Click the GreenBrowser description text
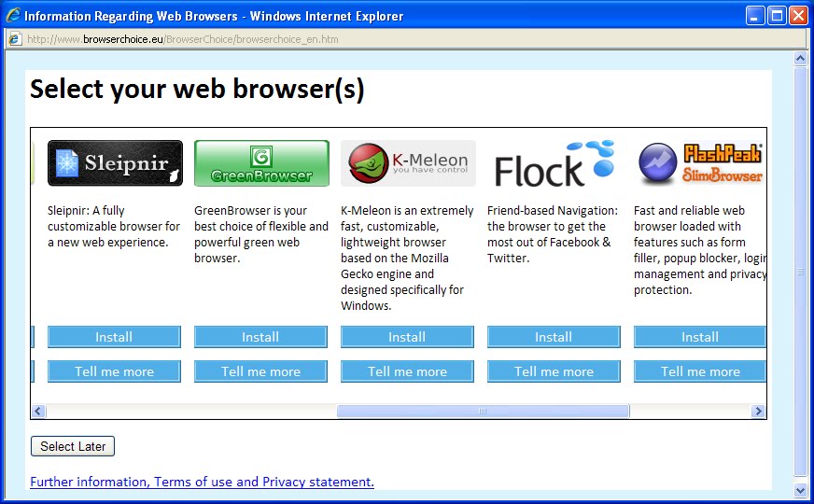 click(261, 234)
